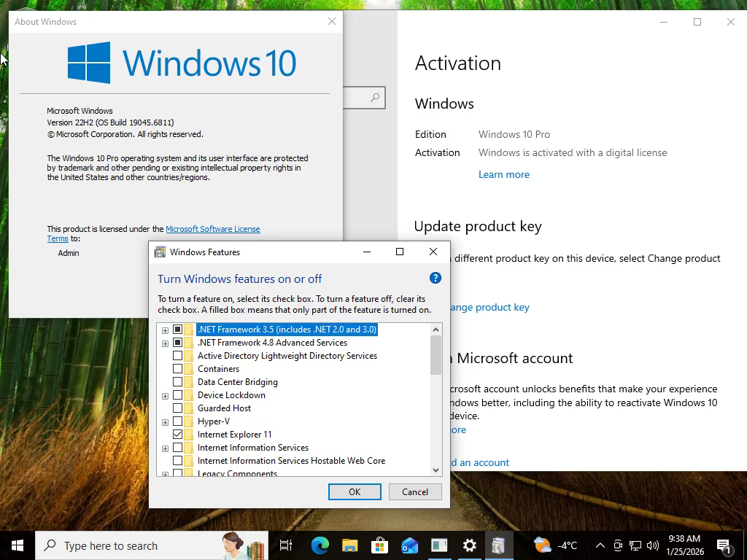Select Windows Features icon on the taskbar
747x560 pixels.
click(499, 545)
